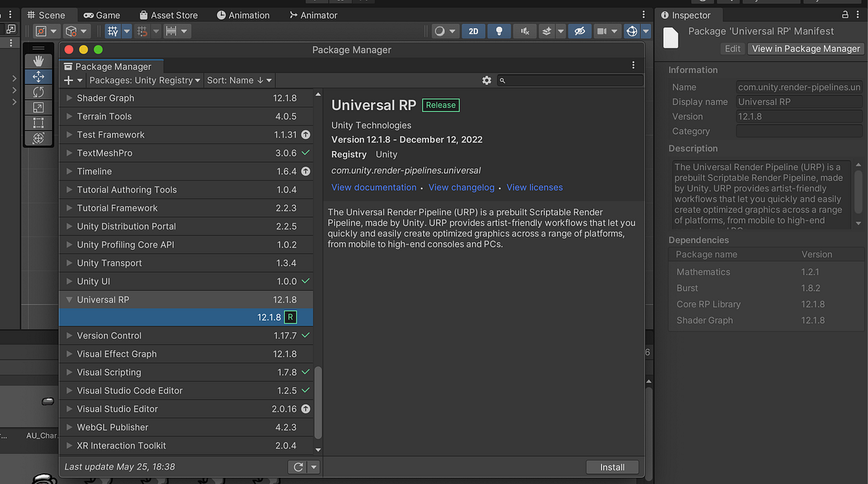Open the Packages: Unity Registry dropdown
Viewport: 868px width, 484px height.
coord(145,80)
